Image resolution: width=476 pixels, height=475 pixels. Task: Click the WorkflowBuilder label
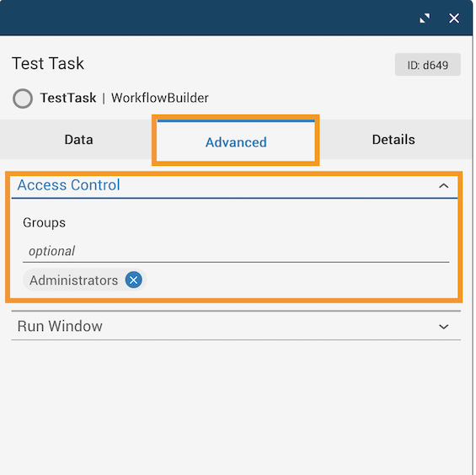pyautogui.click(x=160, y=98)
